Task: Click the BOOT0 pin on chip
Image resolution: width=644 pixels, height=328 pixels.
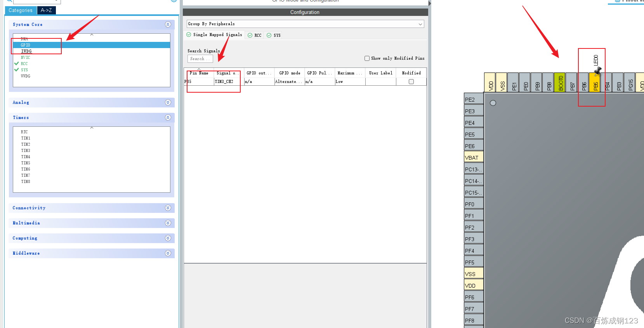Action: click(560, 82)
